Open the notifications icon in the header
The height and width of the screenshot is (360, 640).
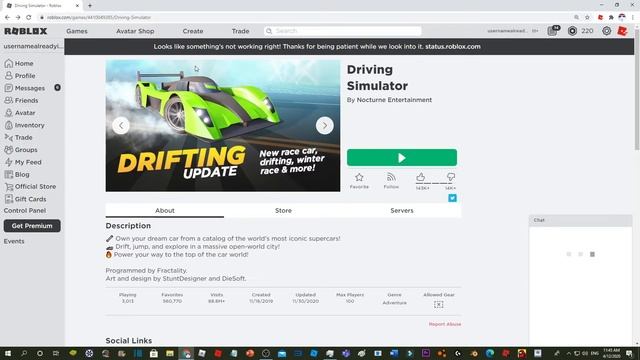tap(553, 31)
